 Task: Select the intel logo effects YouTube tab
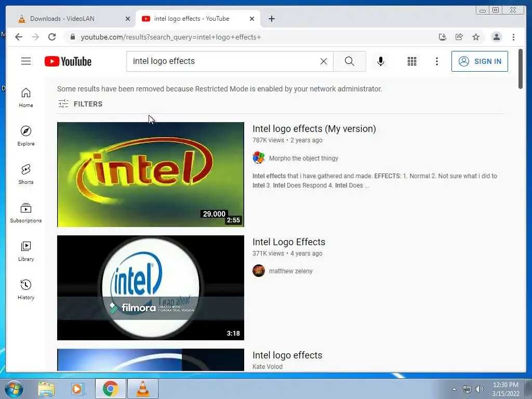click(197, 19)
